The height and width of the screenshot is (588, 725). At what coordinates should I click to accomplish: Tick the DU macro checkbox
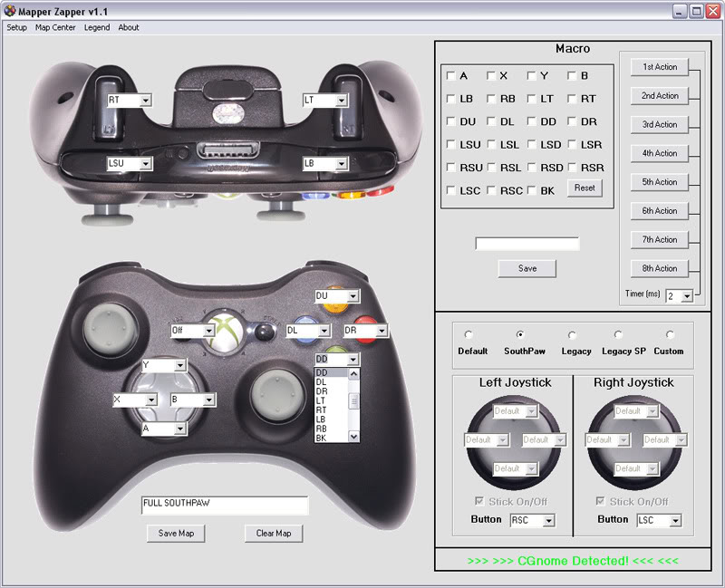point(450,121)
